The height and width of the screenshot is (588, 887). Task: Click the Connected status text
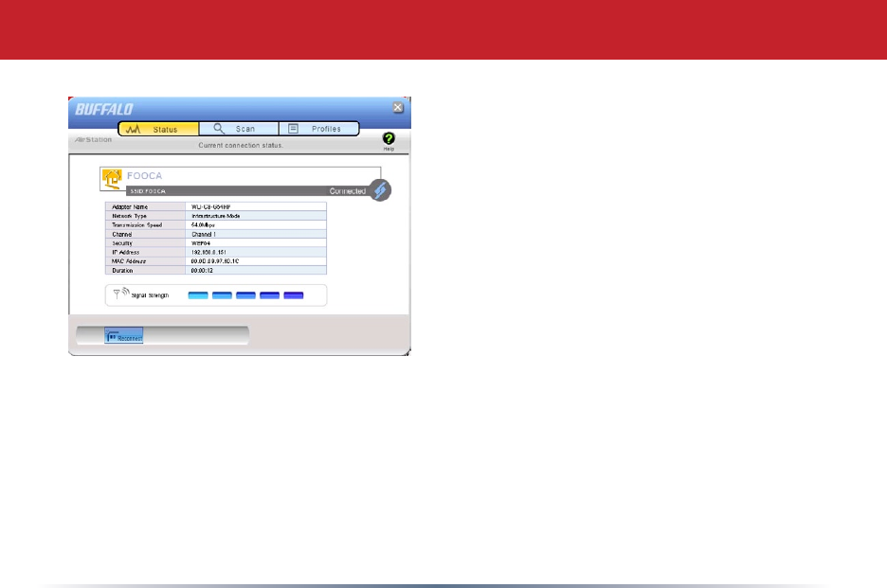348,191
